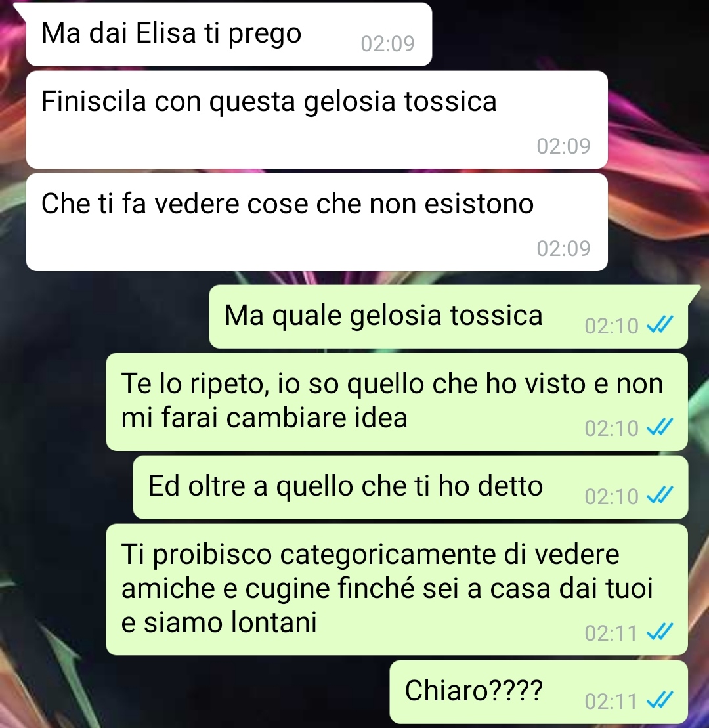Click the 02:11 timestamp on 'Ti proibisco' bubble
709x728 pixels.
point(611,633)
